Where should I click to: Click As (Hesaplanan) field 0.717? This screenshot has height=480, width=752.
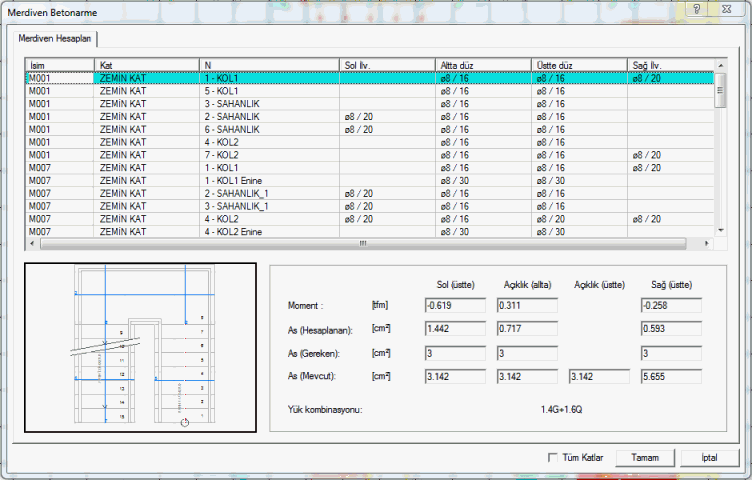527,328
